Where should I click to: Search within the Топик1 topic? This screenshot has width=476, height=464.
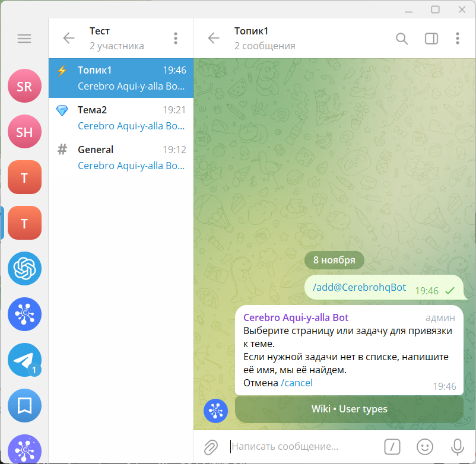(402, 39)
